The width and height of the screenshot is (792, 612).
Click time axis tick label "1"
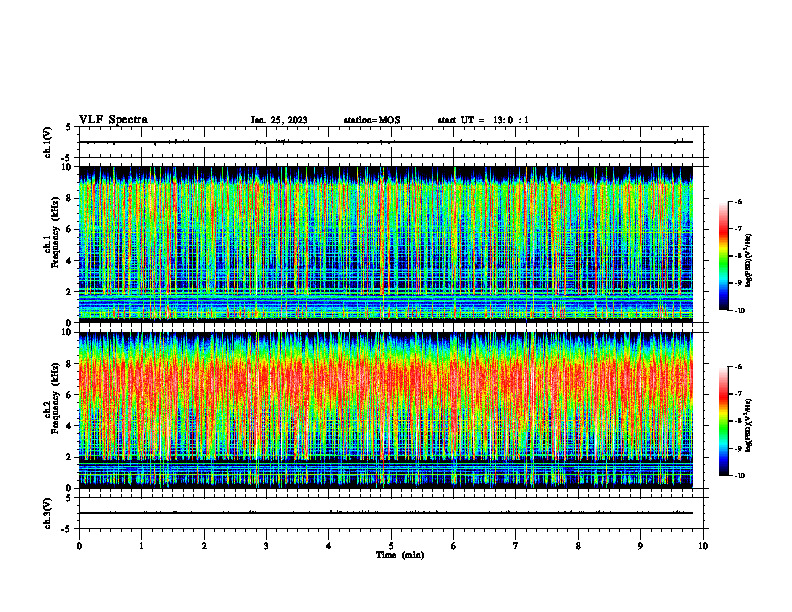point(141,546)
